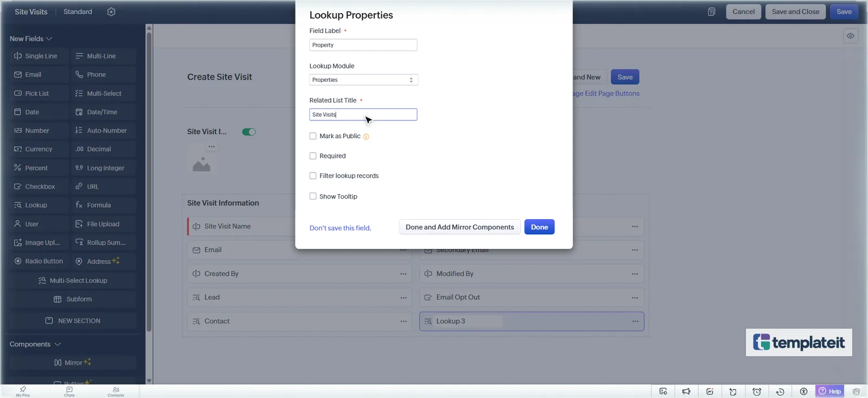The height and width of the screenshot is (398, 868).
Task: Check the Required checkbox
Action: (x=313, y=156)
